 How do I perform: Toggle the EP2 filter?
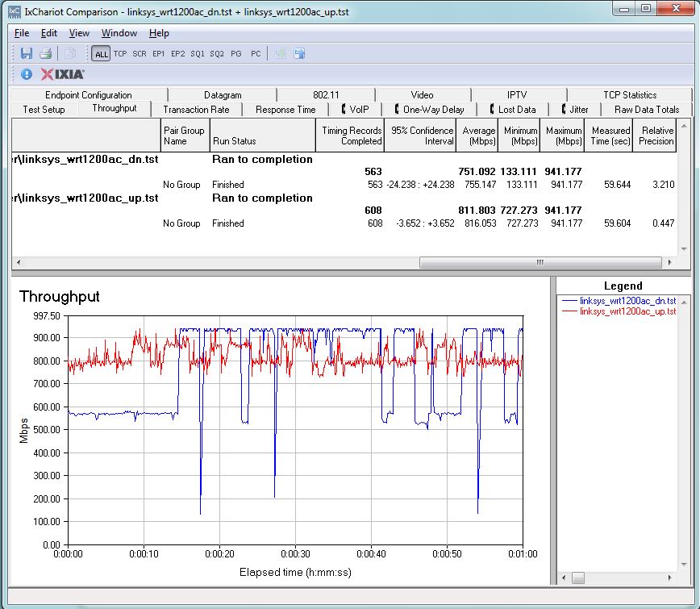click(177, 53)
